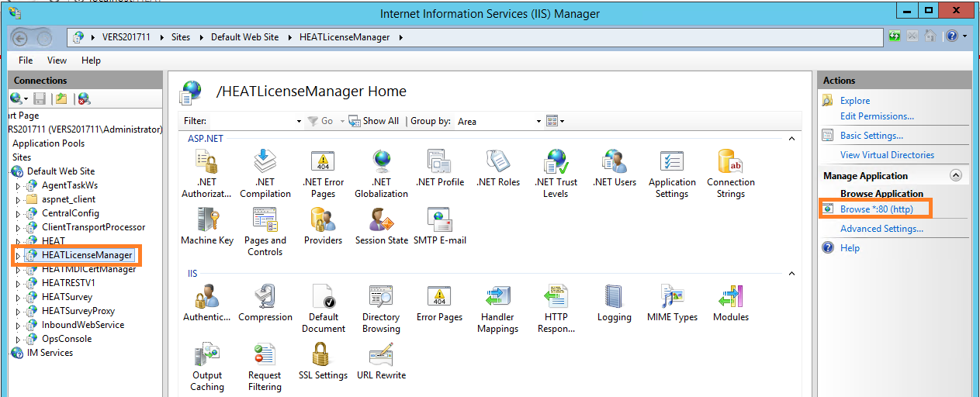Collapse the Manage Application panel
Screen dimensions: 980x397
pyautogui.click(x=955, y=176)
